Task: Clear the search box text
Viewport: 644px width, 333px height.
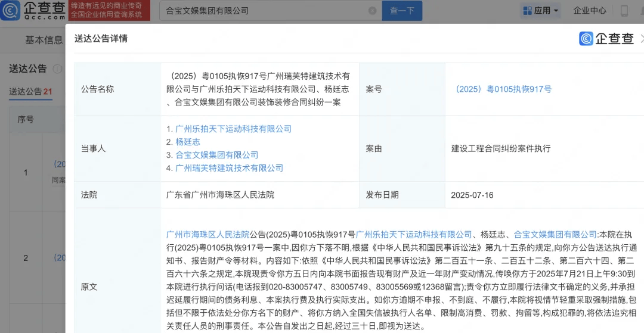Action: point(373,11)
